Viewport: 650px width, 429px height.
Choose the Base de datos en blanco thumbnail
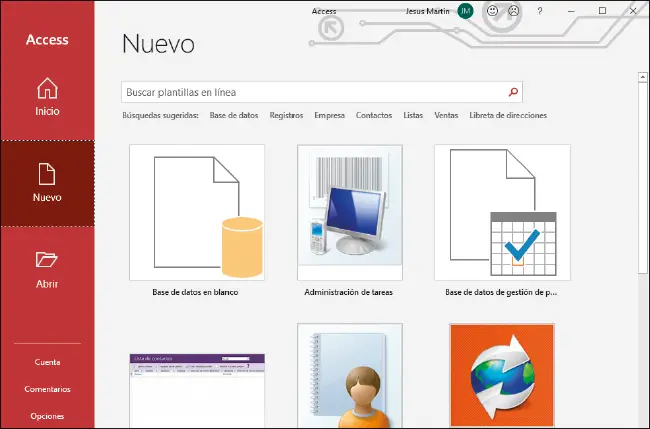tap(197, 212)
